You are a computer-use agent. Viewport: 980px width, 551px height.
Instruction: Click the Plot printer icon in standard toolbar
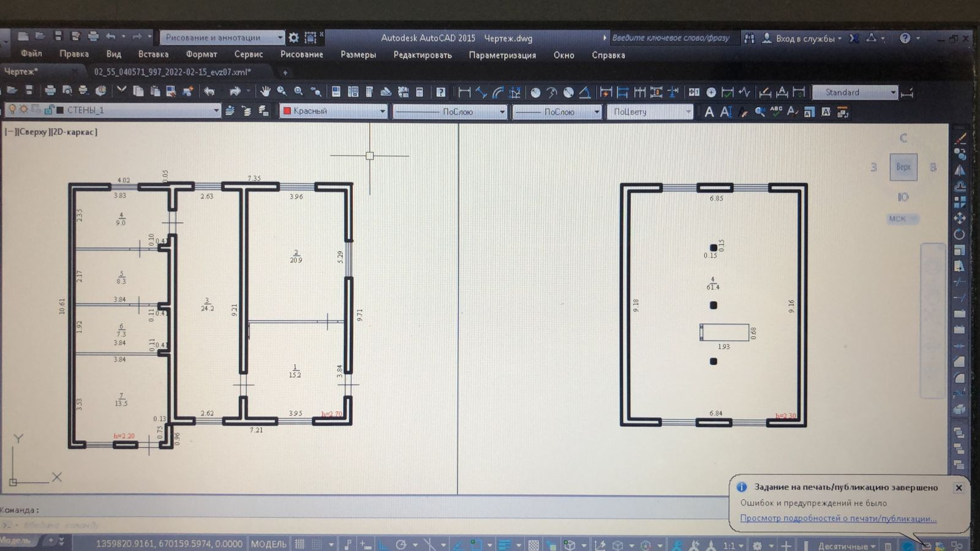[x=50, y=91]
